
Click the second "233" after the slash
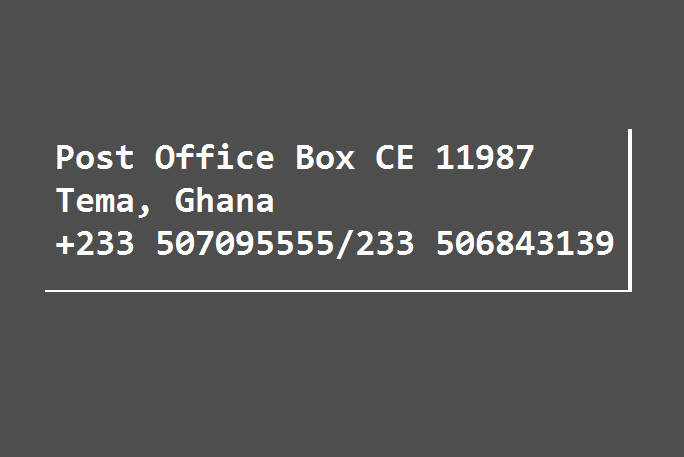click(x=384, y=244)
